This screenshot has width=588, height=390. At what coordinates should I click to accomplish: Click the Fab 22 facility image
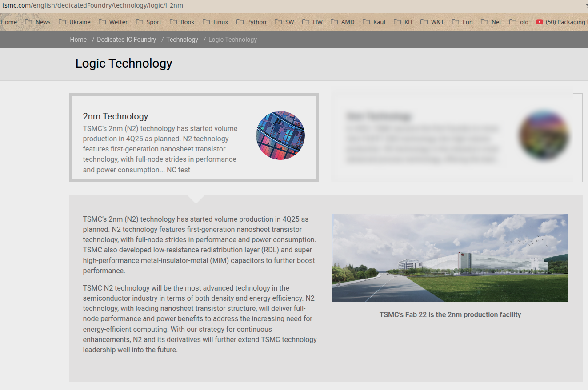450,259
